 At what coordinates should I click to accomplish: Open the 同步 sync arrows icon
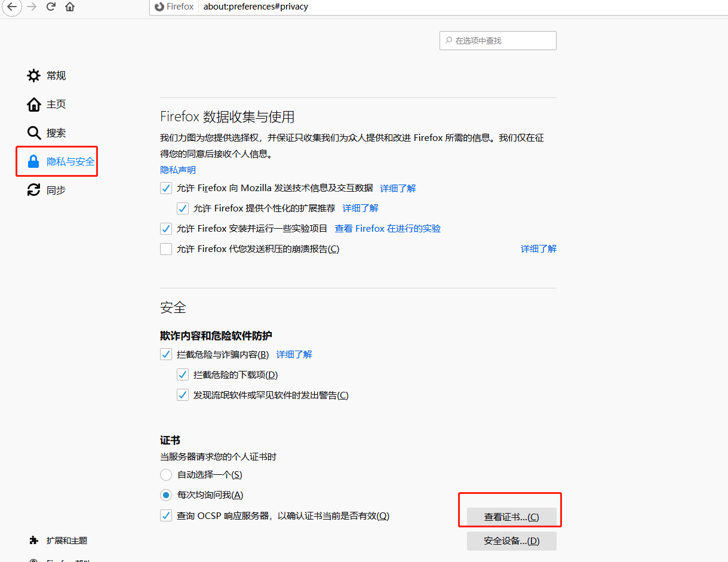point(34,191)
